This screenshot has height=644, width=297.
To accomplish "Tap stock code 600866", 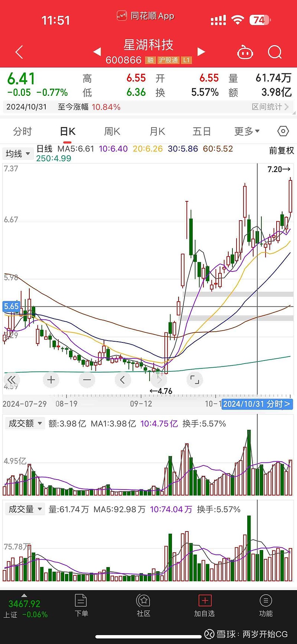I will 124,60.
